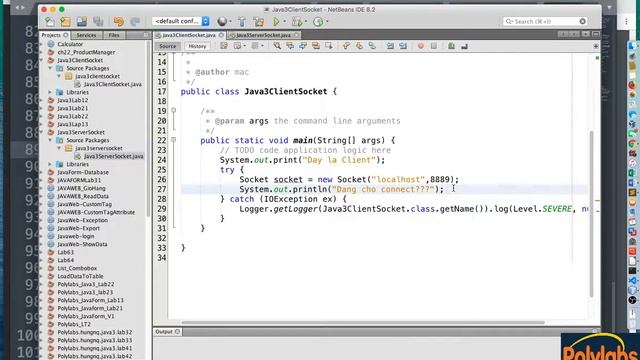The image size is (640, 360).
Task: Toggle code fold at line 19
Action: pos(173,110)
